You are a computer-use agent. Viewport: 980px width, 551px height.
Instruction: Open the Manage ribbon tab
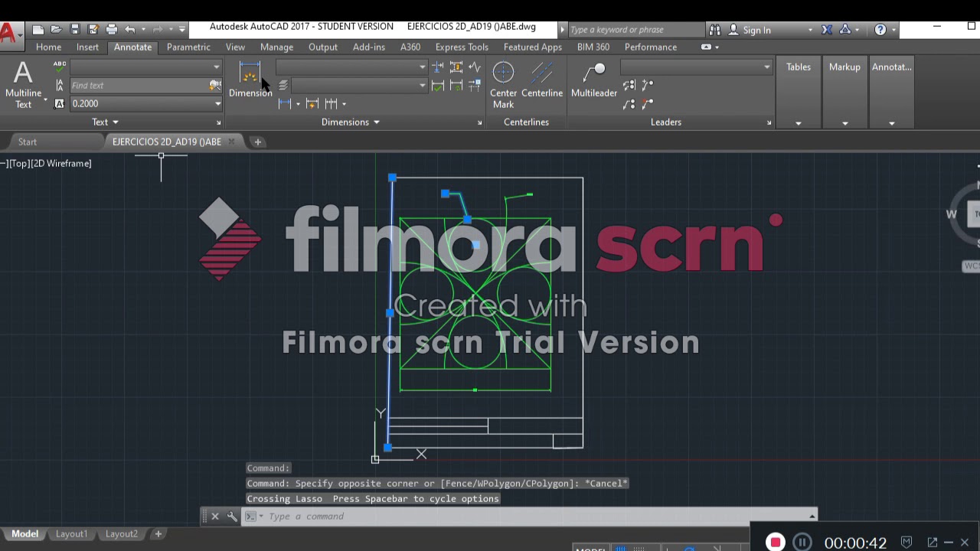276,47
